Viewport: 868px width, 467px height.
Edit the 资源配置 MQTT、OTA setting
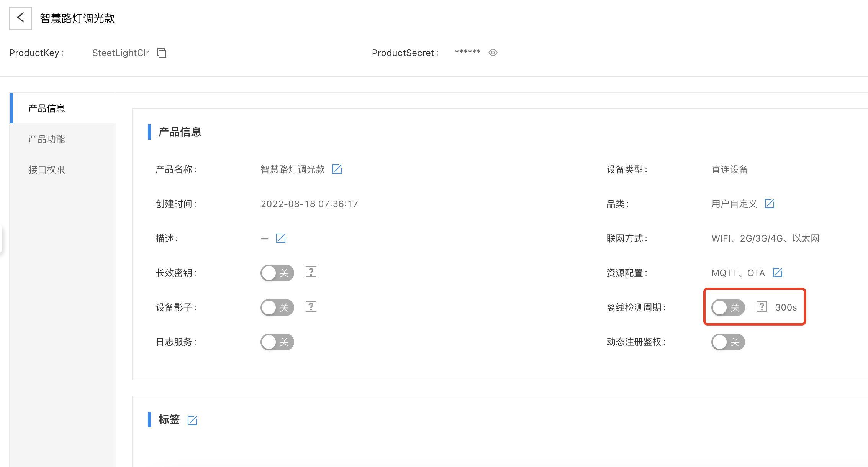(778, 273)
